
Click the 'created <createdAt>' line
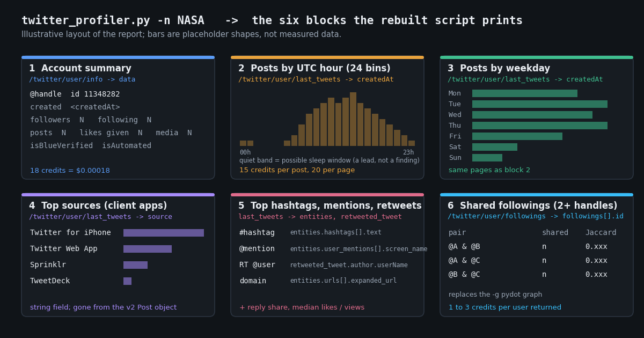tap(75, 107)
